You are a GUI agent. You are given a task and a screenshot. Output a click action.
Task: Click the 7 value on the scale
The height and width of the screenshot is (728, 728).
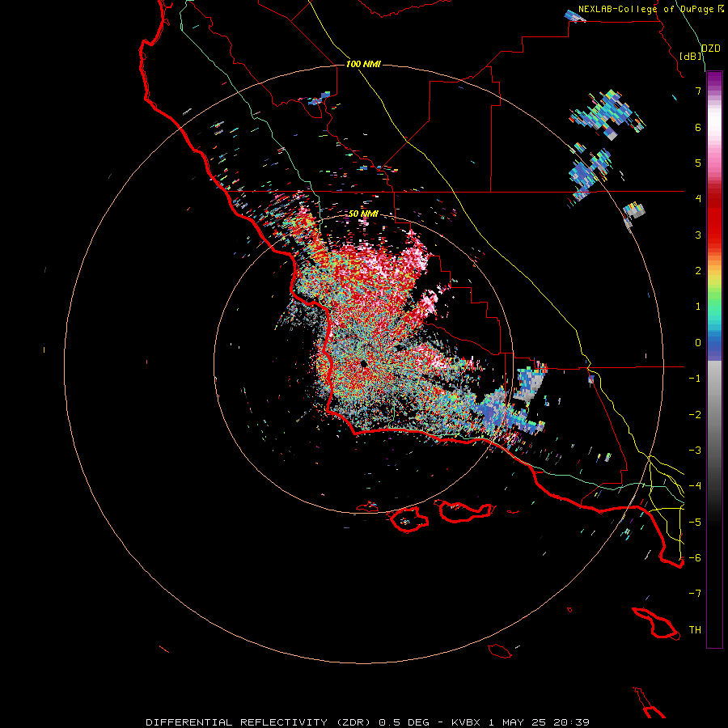(x=698, y=91)
